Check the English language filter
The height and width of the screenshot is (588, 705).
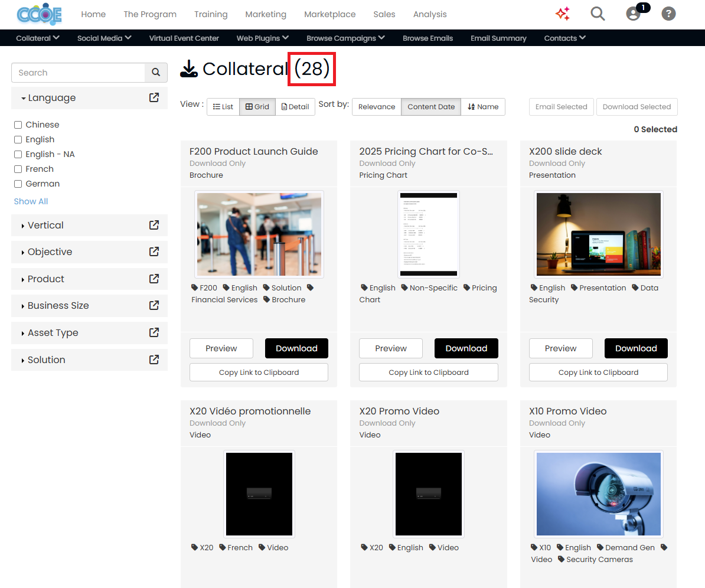pyautogui.click(x=18, y=140)
